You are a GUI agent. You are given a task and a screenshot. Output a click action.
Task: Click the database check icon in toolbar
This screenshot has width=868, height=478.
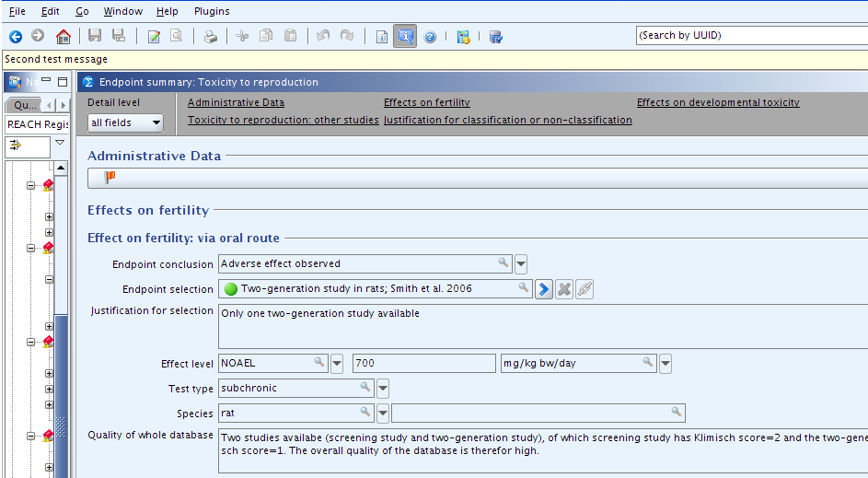(x=496, y=37)
